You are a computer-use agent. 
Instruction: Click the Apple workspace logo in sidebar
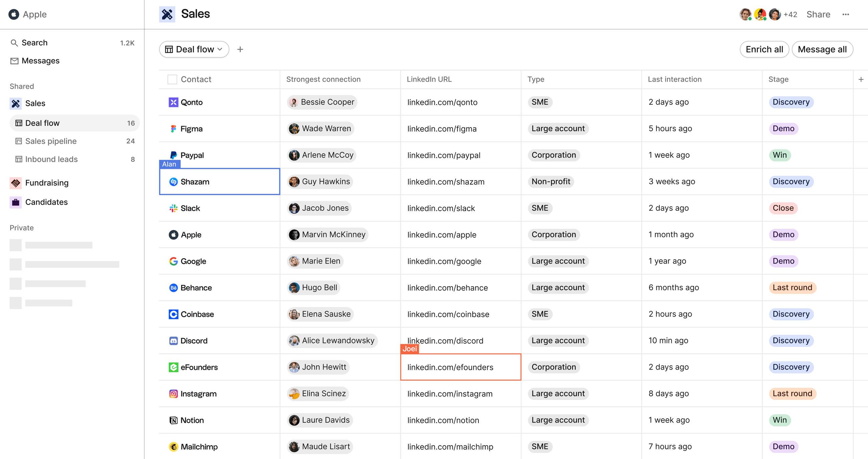click(x=13, y=14)
